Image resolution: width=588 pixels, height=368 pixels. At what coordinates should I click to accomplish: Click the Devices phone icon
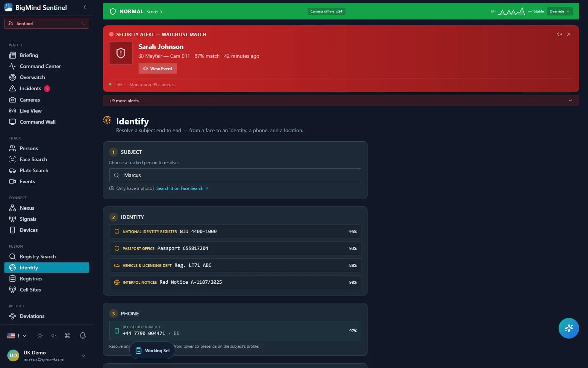click(12, 230)
